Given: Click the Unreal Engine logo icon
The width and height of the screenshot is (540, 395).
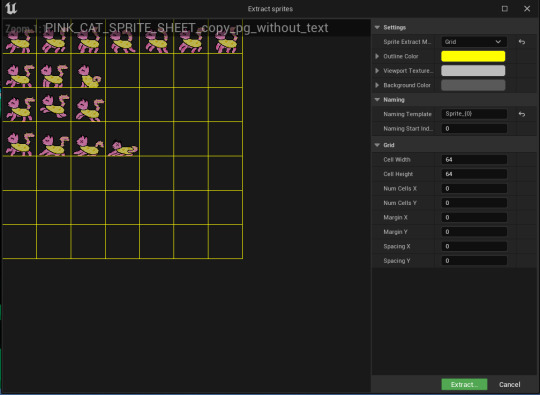Looking at the screenshot, I should point(11,9).
